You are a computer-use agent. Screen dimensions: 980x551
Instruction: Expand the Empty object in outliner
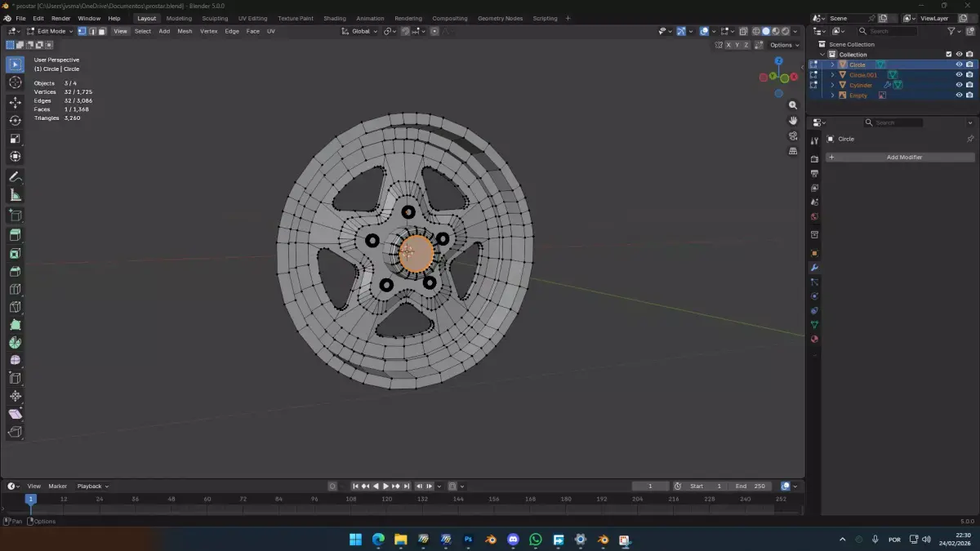pos(832,96)
